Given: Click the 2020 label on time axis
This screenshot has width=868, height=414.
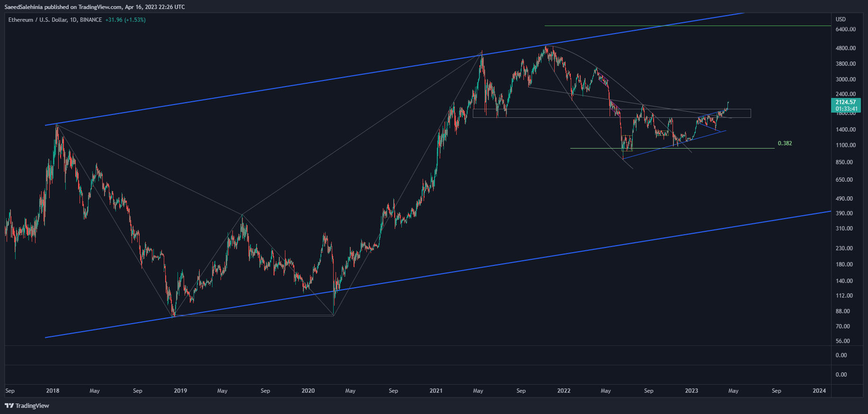Looking at the screenshot, I should (308, 391).
